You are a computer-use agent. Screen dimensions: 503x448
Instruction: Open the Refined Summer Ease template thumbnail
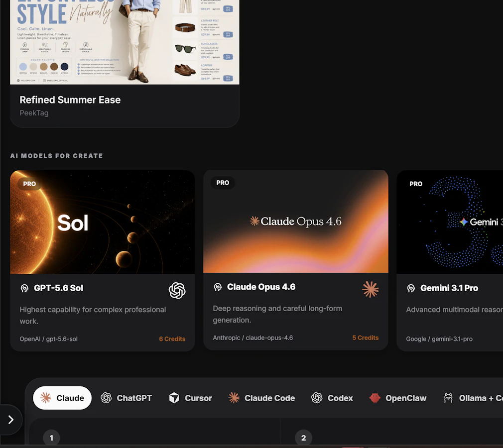125,42
